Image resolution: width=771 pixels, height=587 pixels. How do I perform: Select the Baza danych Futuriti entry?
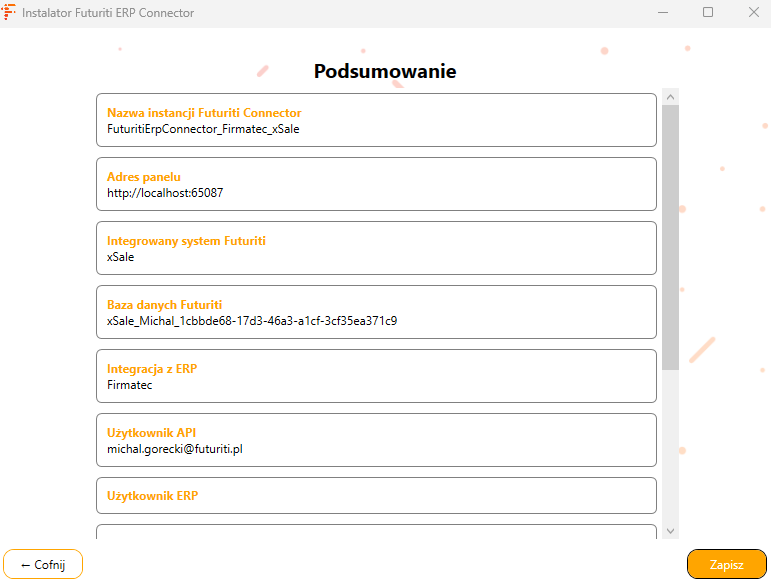376,312
